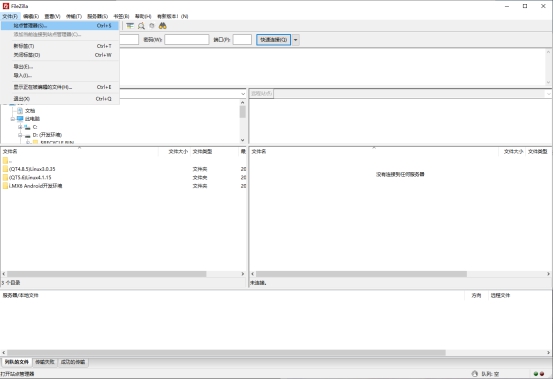554x379 pixels.
Task: Choose 站点管理器(S)... from the File menu
Action: click(60, 25)
